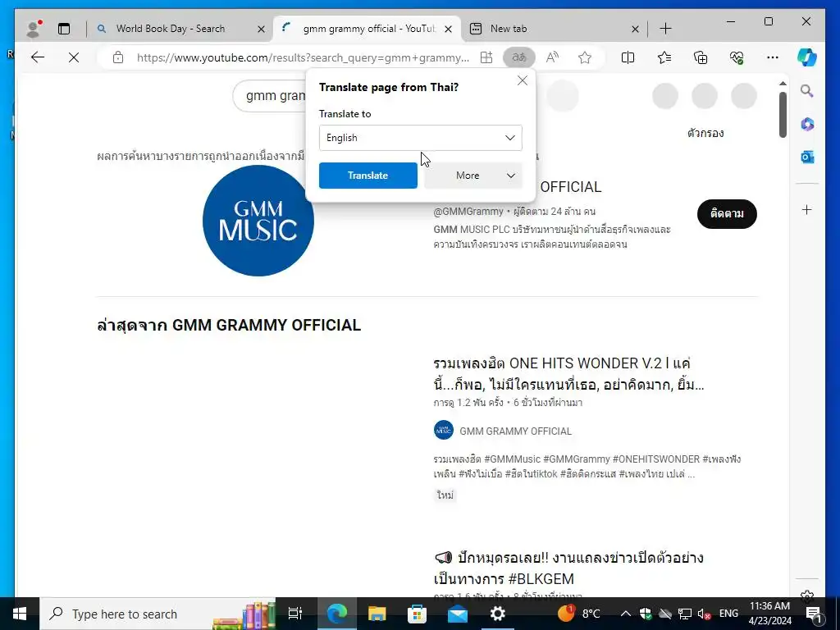Click the ใหม่ badge under first video
Image resolution: width=840 pixels, height=630 pixels.
(445, 495)
